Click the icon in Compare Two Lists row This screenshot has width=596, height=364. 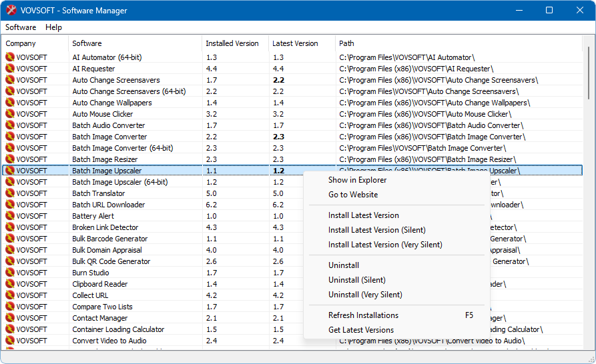10,306
